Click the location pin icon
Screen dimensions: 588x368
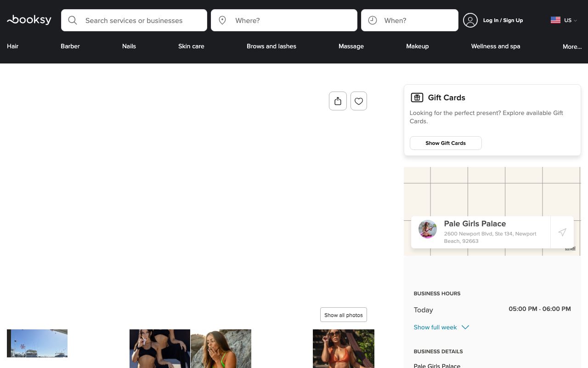(222, 20)
